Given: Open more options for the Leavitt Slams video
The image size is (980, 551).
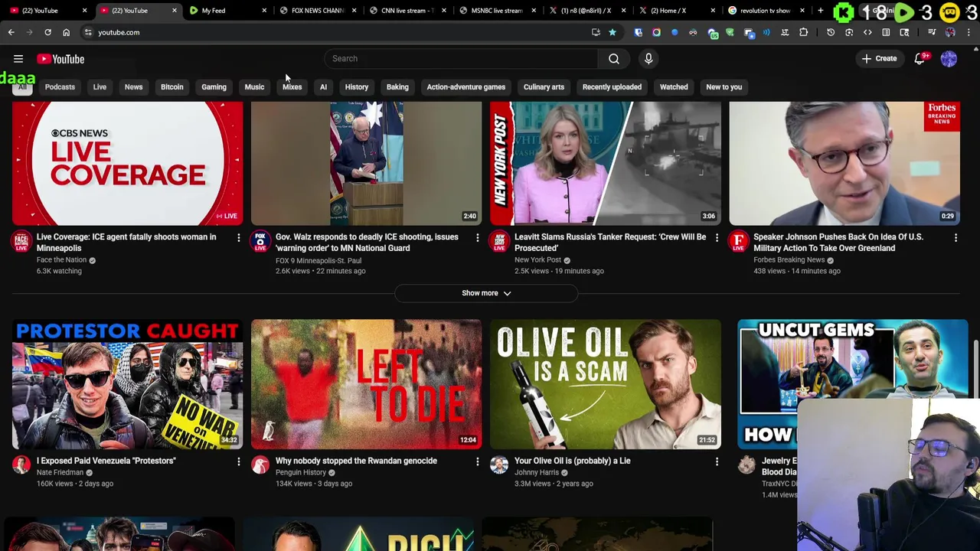Looking at the screenshot, I should [x=717, y=238].
